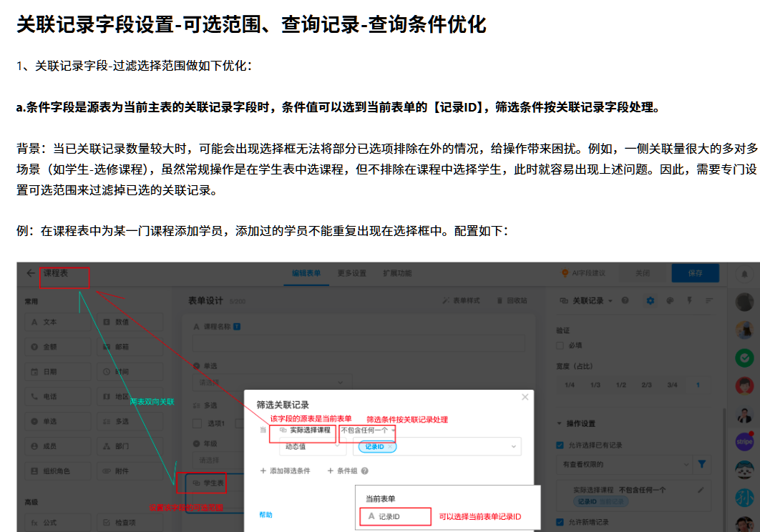Viewport: 760px width, 532px height.
Task: Open the 孙 avatar in sidebar
Action: pos(744,498)
